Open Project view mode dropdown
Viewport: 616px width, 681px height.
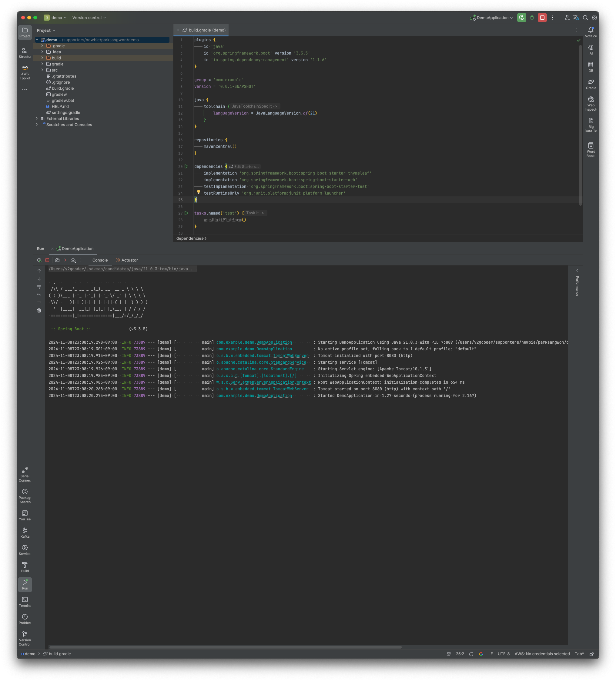46,30
